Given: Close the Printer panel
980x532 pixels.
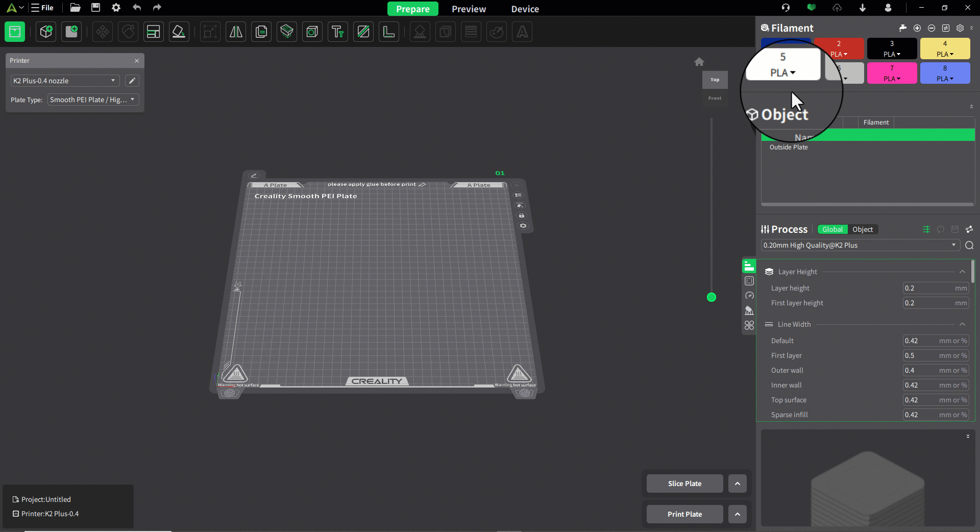Looking at the screenshot, I should 137,61.
